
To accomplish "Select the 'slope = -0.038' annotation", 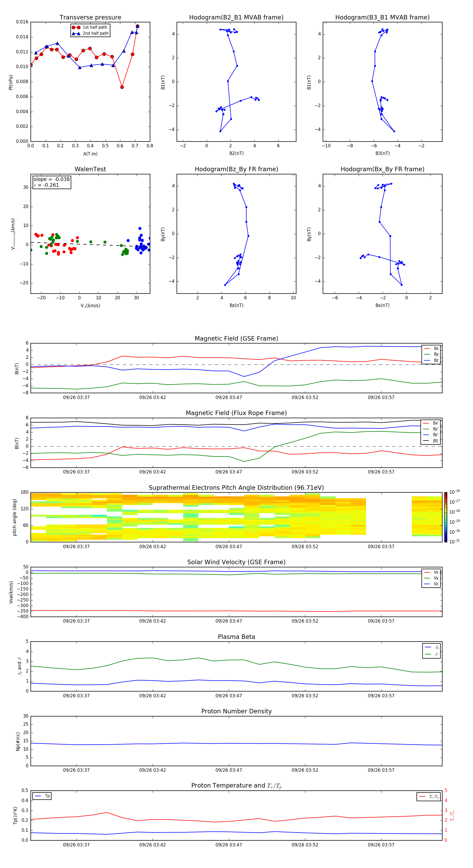I will [52, 179].
